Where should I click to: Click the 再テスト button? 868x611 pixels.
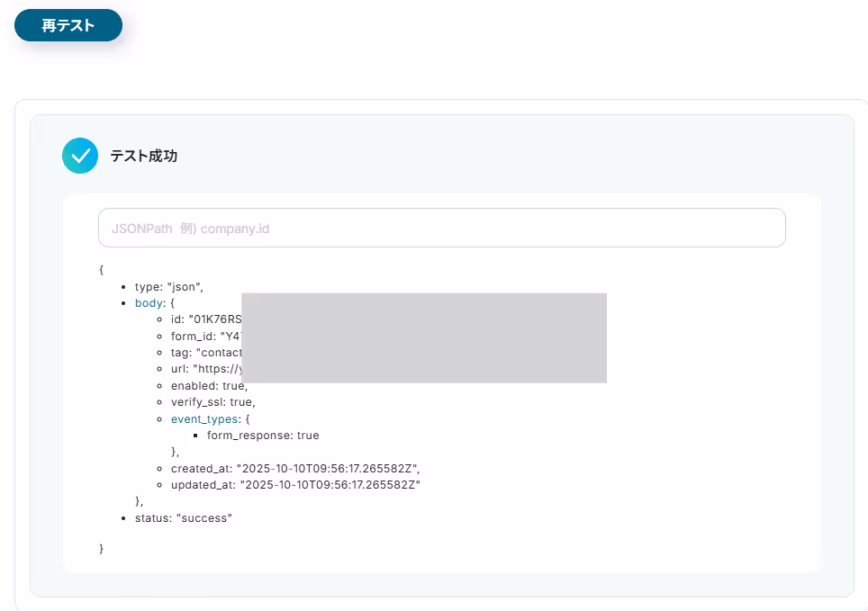(x=68, y=25)
